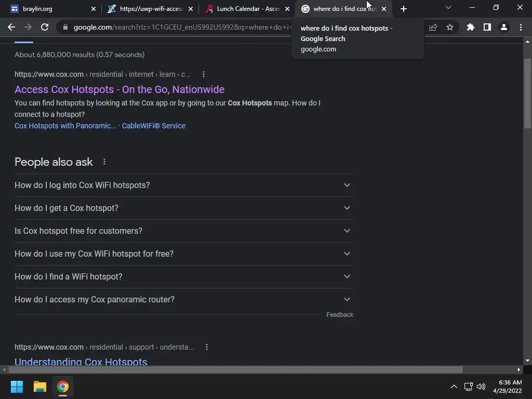Image resolution: width=532 pixels, height=399 pixels.
Task: Show hidden system tray icons
Action: pyautogui.click(x=454, y=387)
